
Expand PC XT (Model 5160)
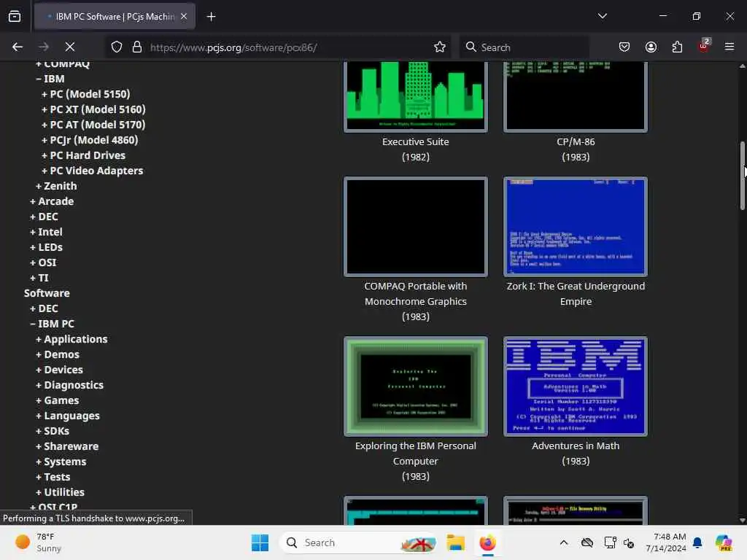pos(93,109)
